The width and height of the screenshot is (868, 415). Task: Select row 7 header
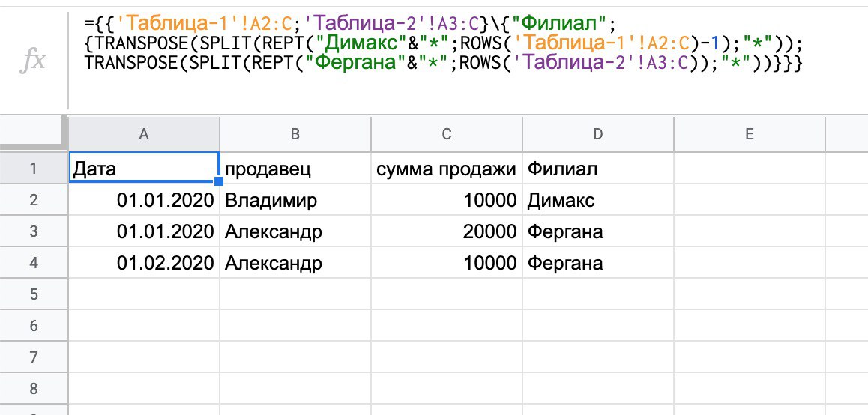pyautogui.click(x=34, y=357)
